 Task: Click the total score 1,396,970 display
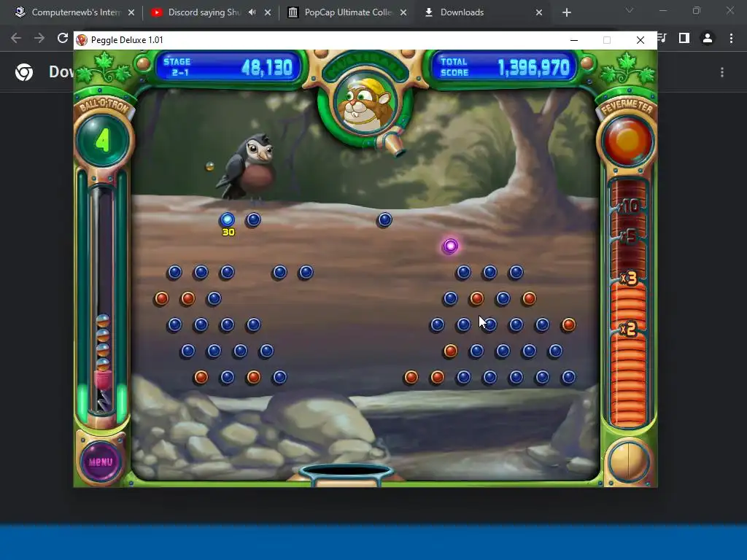pos(533,68)
